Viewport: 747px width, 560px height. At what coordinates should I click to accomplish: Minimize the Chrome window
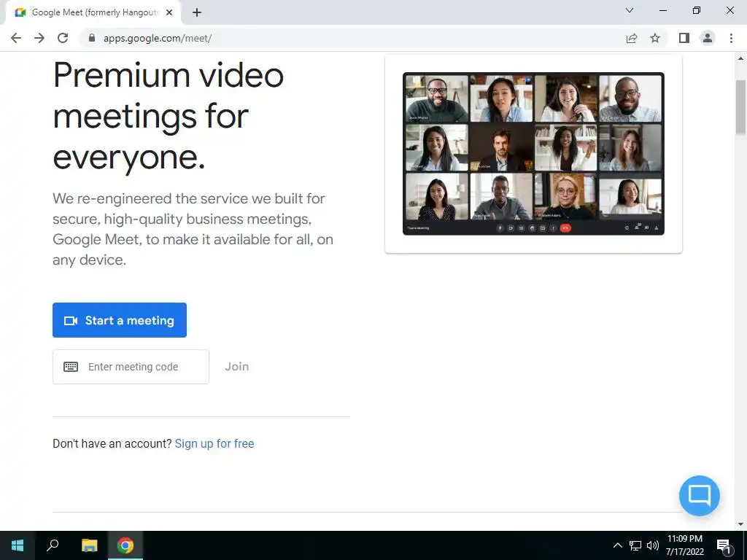point(662,10)
